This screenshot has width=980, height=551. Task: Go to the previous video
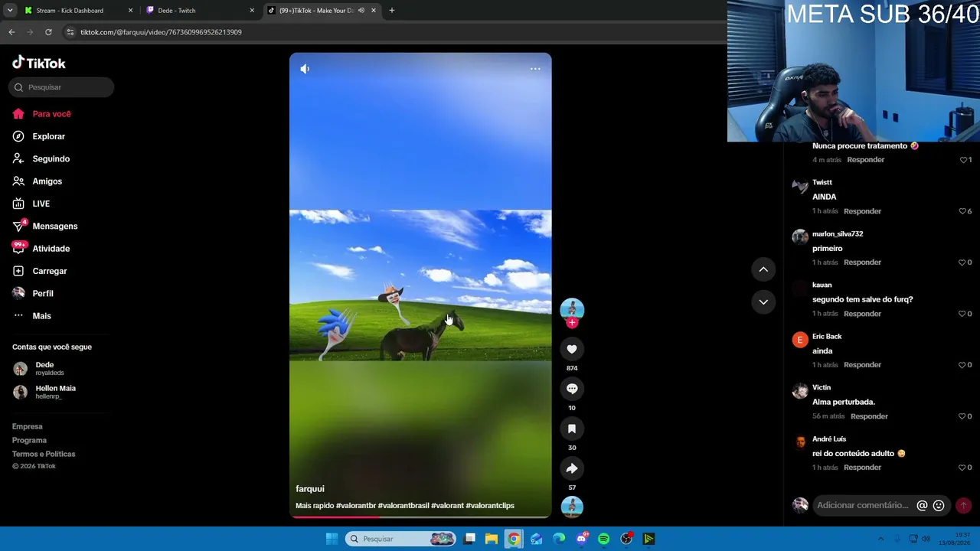pos(763,269)
